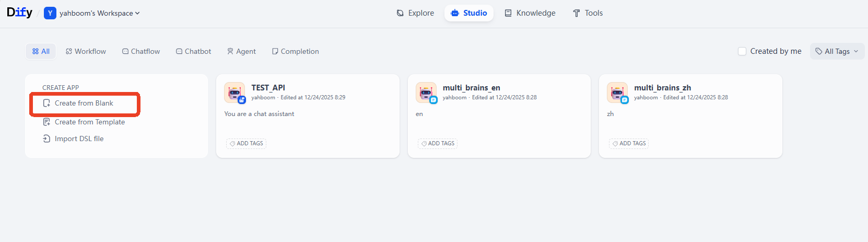Screen dimensions: 868x242
Task: Click the 'en' description on multi_brains_en
Action: click(x=419, y=114)
